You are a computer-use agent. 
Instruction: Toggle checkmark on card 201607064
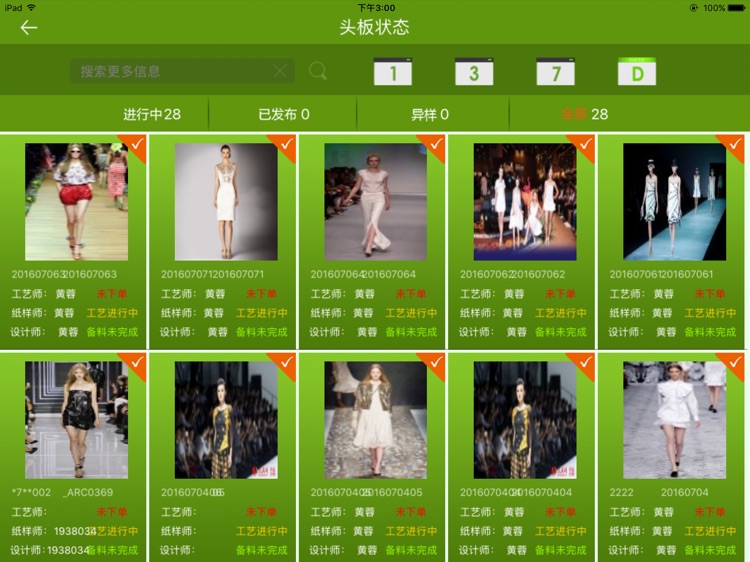[x=435, y=144]
